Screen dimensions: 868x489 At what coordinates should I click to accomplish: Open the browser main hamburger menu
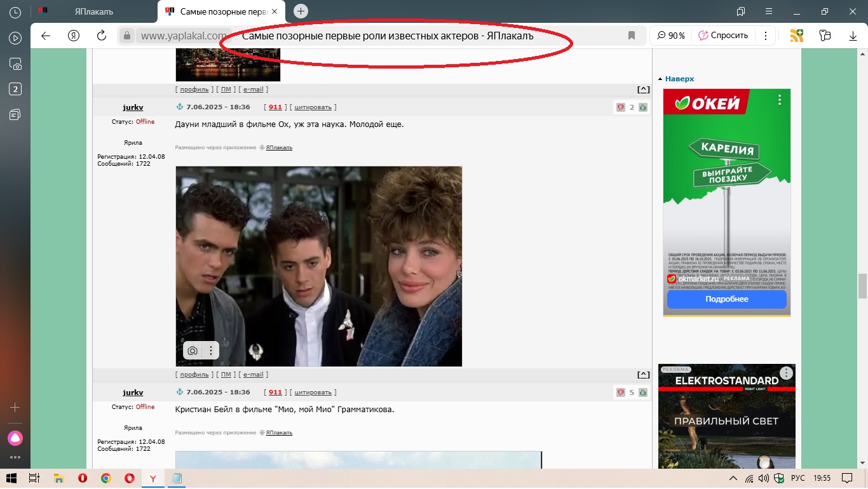pos(769,11)
